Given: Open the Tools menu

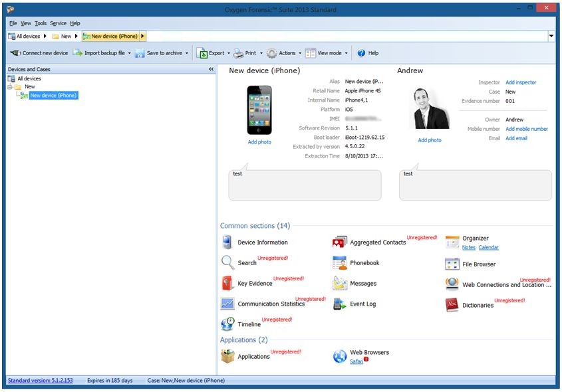Looking at the screenshot, I should click(x=41, y=23).
